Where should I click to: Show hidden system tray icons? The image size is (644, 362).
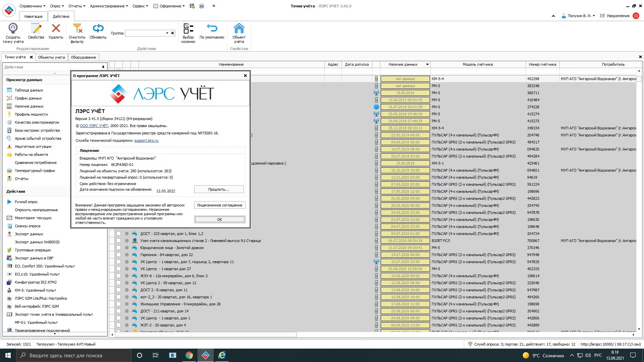pos(572,355)
